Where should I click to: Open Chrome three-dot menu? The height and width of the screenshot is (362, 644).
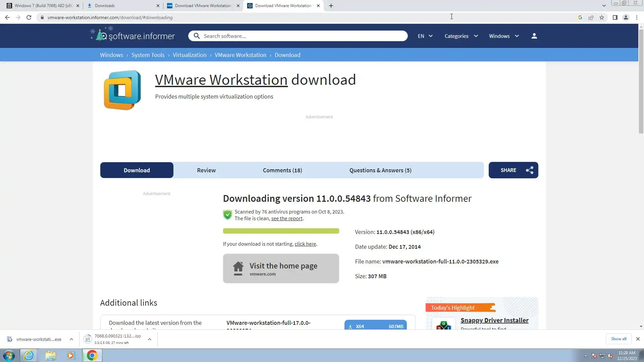637,17
